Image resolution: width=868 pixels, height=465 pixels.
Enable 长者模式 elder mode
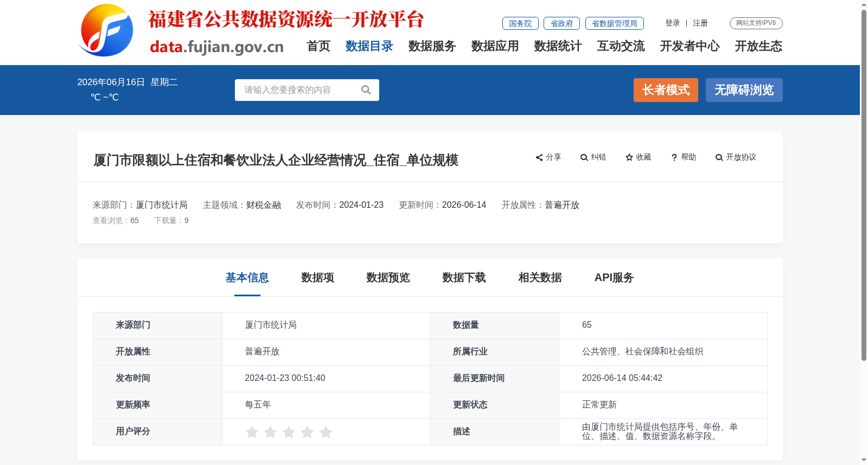(x=666, y=90)
